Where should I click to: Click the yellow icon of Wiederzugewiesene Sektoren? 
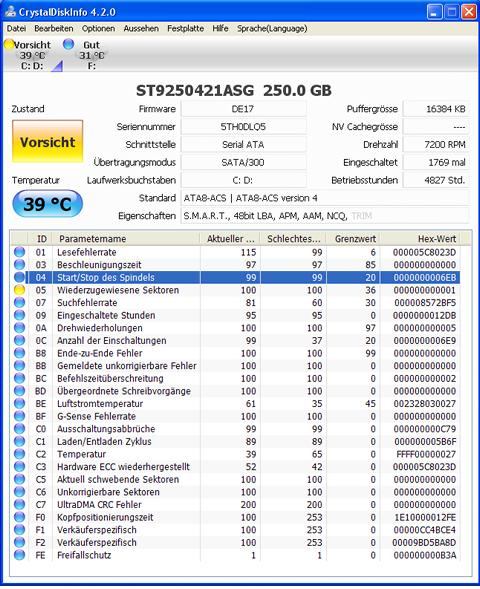coord(20,290)
